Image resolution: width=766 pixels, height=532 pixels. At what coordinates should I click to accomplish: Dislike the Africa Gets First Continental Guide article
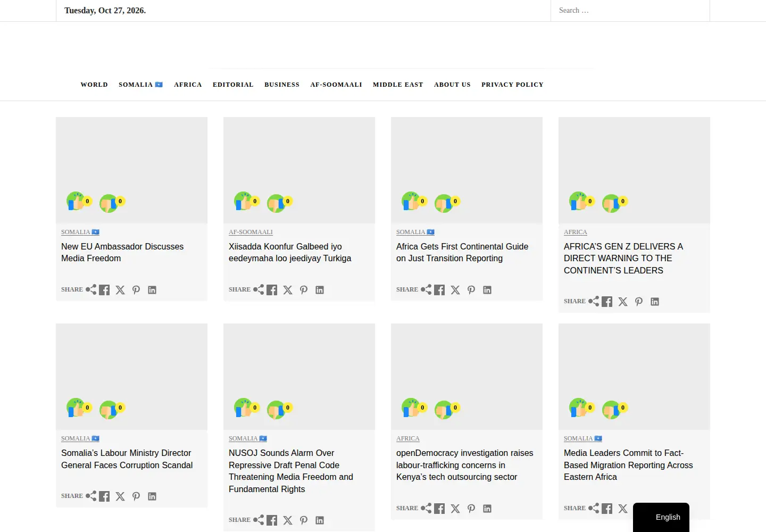(x=444, y=203)
